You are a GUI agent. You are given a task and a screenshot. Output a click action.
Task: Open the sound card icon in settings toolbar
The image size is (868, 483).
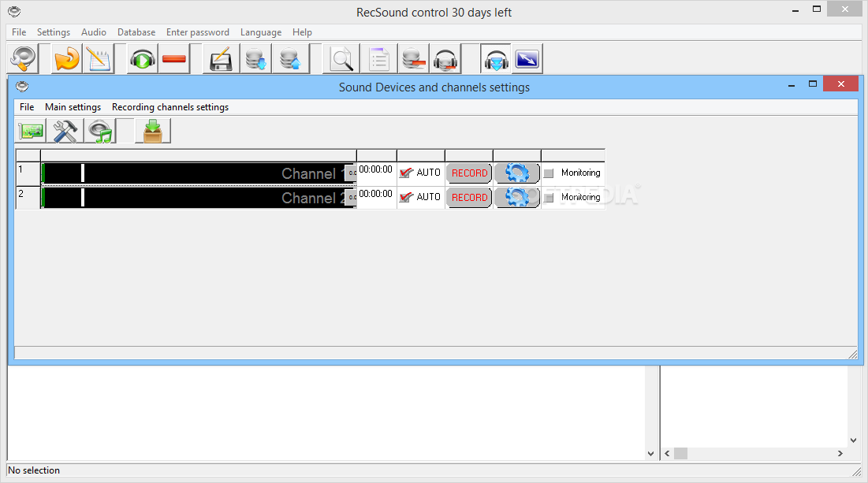point(31,132)
